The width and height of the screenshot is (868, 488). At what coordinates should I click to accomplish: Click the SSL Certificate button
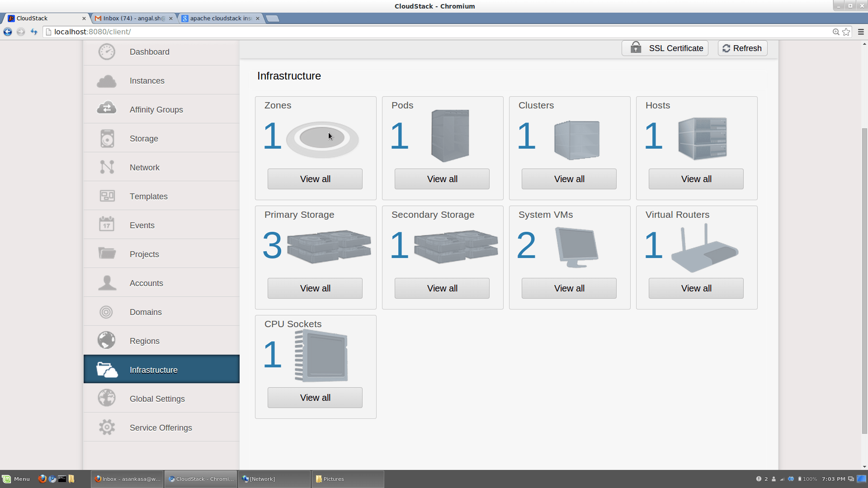[x=665, y=48]
